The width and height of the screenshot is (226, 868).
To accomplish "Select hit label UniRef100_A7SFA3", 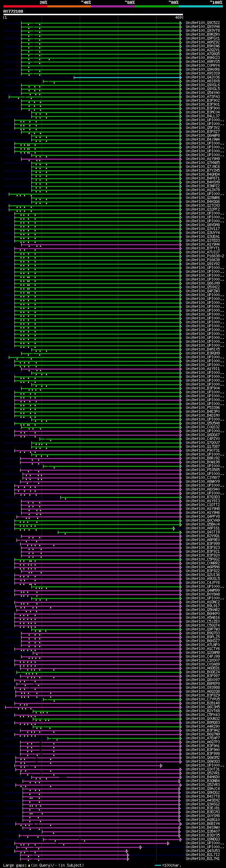I will [203, 96].
